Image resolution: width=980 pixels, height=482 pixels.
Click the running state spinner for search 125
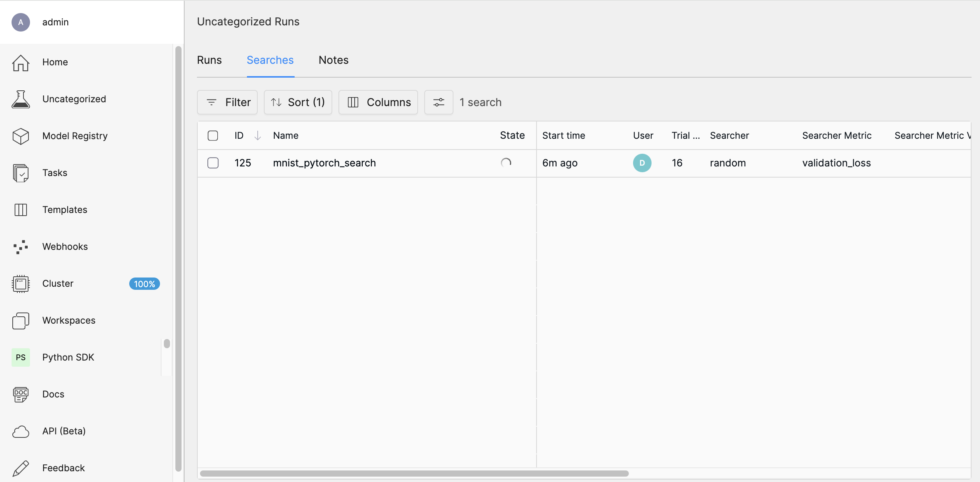click(506, 163)
